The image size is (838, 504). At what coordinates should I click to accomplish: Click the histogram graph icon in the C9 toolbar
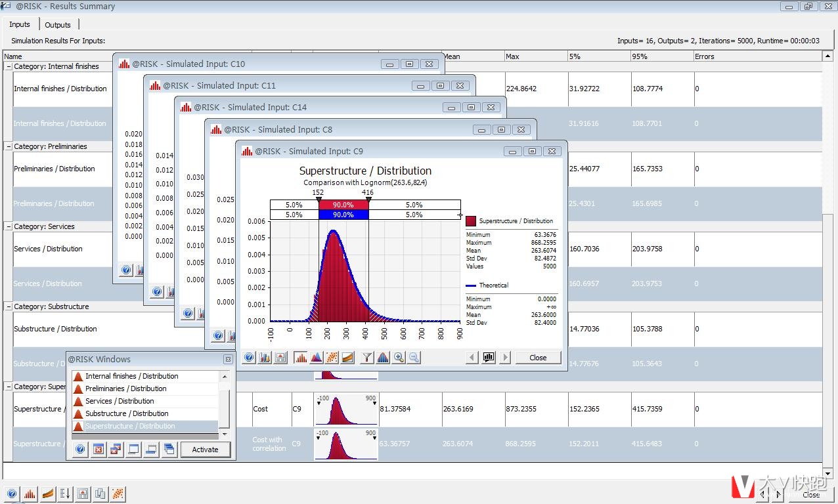[x=300, y=358]
